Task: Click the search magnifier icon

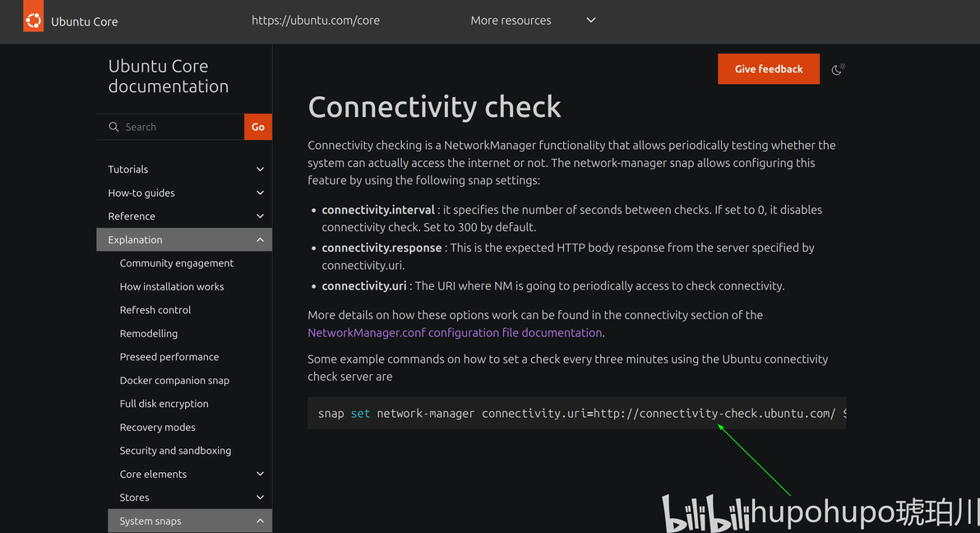Action: (x=113, y=127)
